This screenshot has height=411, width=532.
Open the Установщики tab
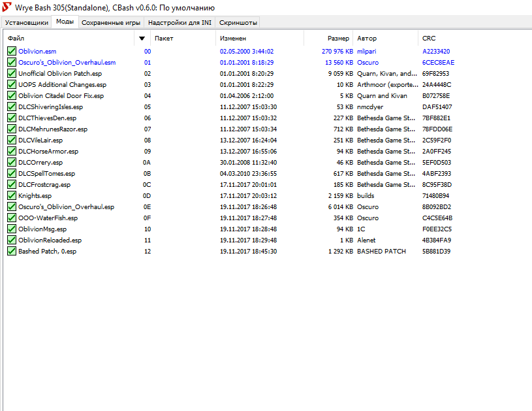coord(27,22)
